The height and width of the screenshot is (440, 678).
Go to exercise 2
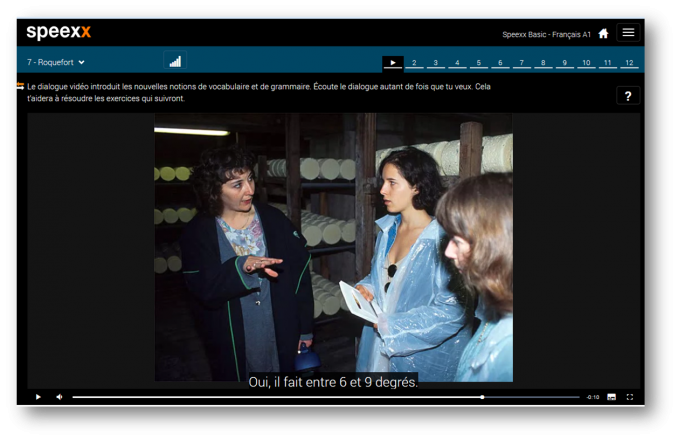click(x=414, y=63)
